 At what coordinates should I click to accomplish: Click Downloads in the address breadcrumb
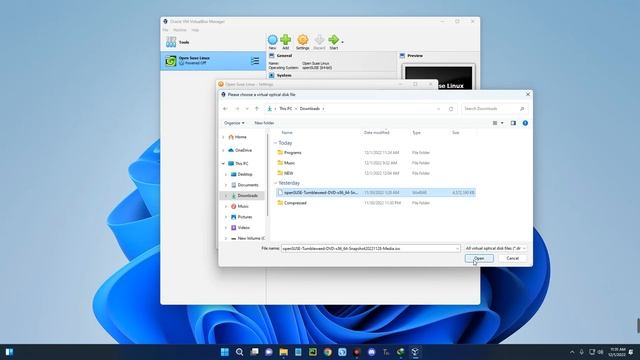(310, 109)
